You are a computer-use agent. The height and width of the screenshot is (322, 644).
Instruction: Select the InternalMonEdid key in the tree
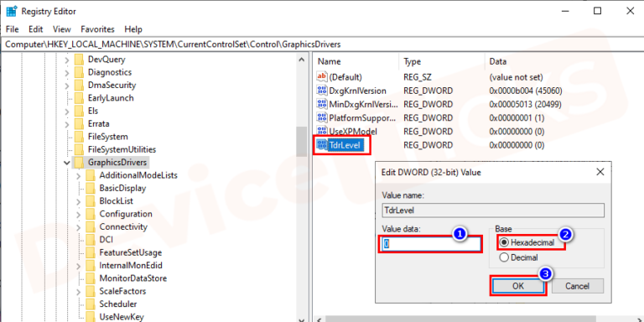[x=131, y=265]
